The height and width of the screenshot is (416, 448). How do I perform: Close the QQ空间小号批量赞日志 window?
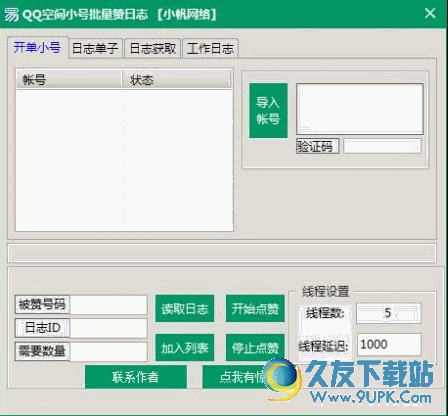tap(430, 13)
